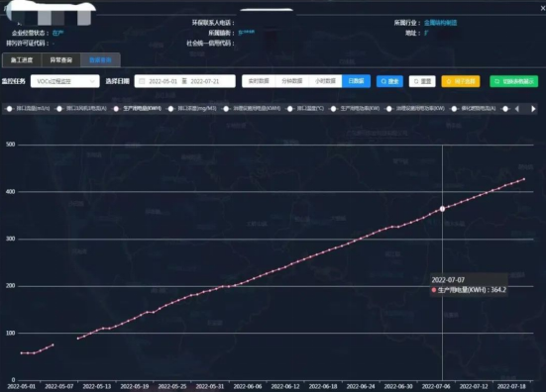Switch to the 异常查询 tab

click(x=60, y=59)
